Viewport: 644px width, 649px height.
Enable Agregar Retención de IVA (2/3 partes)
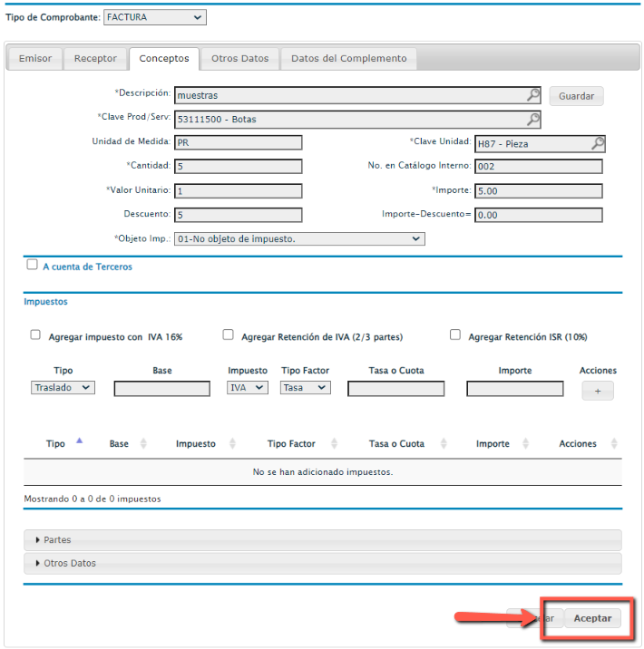pos(228,334)
